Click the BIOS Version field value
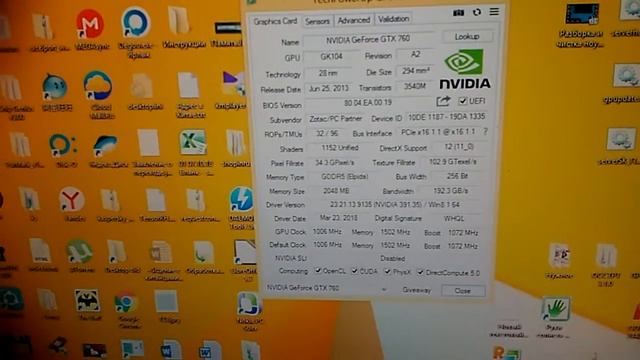Screen dimensions: 640x360 (x=368, y=102)
